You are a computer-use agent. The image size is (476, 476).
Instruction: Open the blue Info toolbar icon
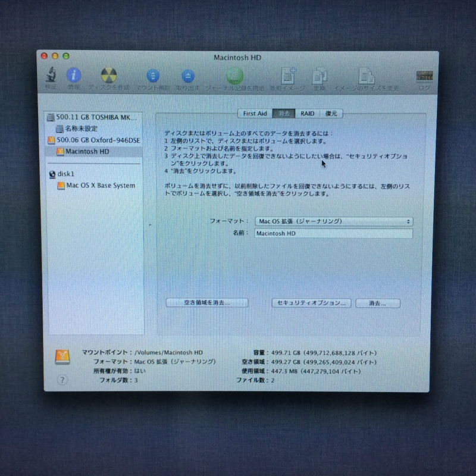tap(74, 75)
